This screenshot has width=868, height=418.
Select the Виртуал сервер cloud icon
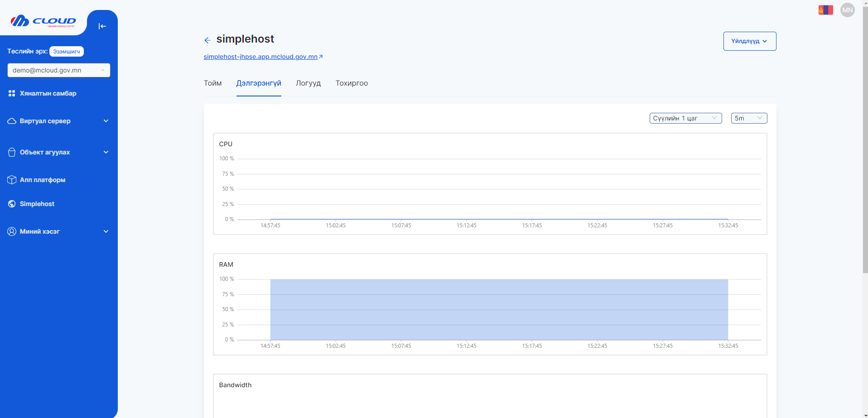tap(11, 121)
